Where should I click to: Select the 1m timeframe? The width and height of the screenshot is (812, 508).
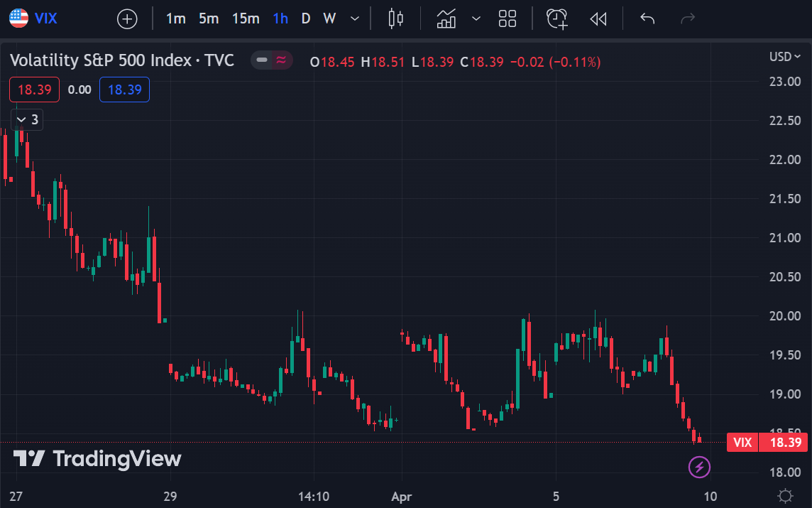(x=175, y=18)
